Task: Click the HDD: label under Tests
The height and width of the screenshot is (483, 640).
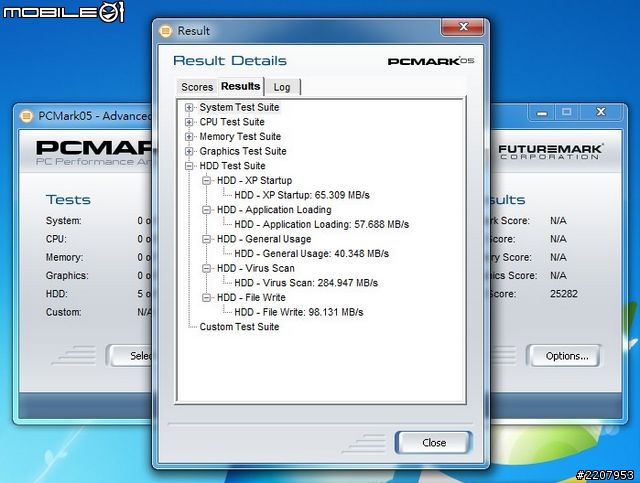Action: tap(57, 294)
